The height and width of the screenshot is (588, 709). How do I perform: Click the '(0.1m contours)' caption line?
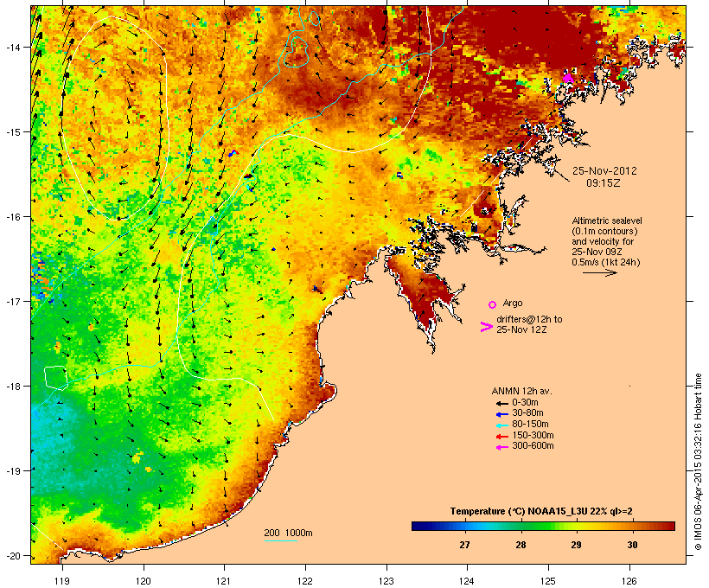(x=604, y=231)
